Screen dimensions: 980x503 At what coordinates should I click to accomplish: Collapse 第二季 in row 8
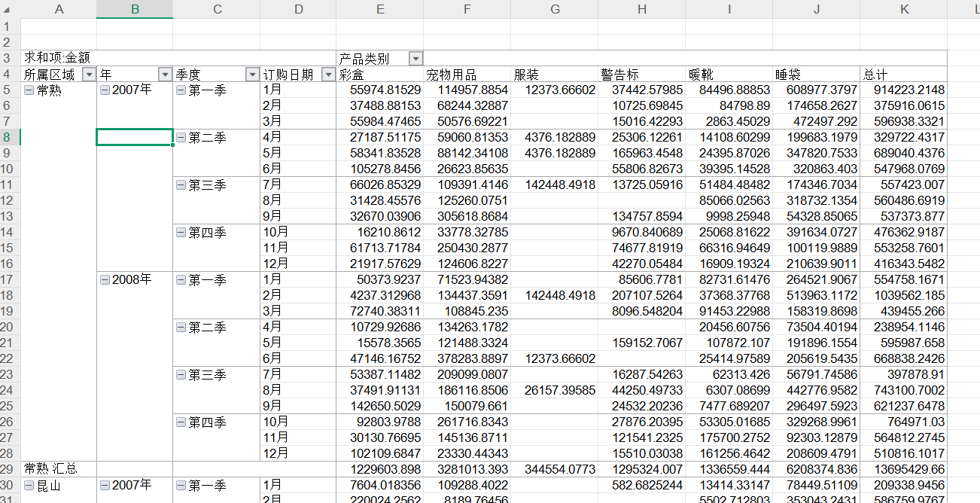point(181,138)
